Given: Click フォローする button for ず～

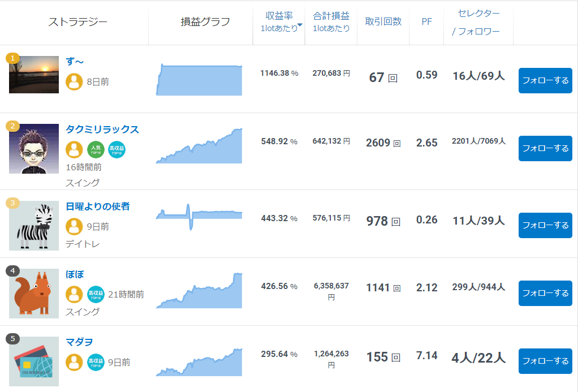Looking at the screenshot, I should (545, 80).
